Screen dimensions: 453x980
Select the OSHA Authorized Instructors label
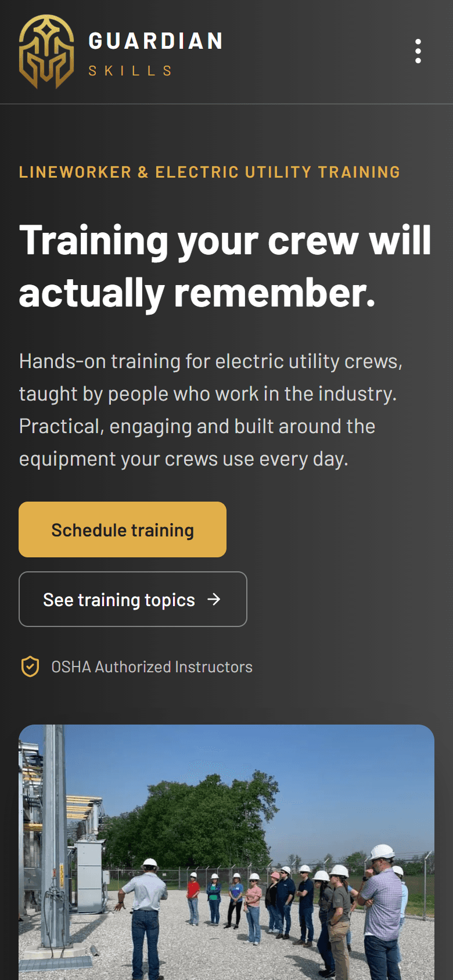(x=152, y=666)
